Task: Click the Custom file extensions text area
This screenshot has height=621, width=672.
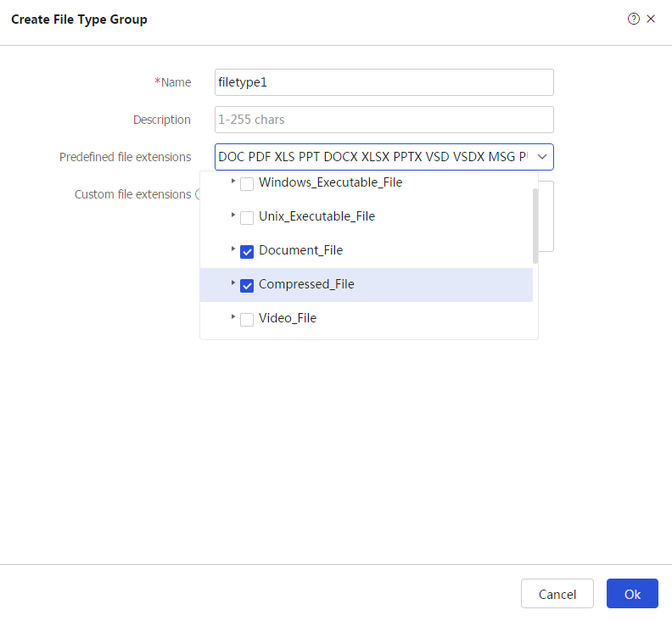Action: [546, 216]
